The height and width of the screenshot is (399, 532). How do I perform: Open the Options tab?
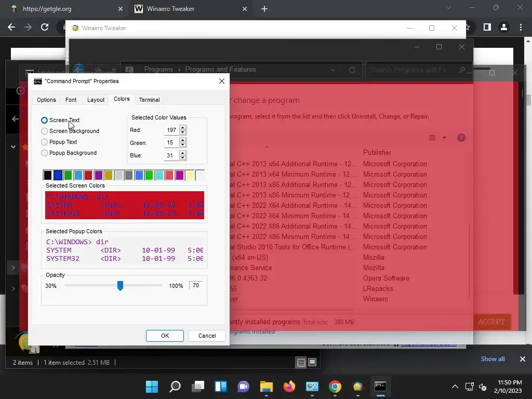tap(46, 100)
